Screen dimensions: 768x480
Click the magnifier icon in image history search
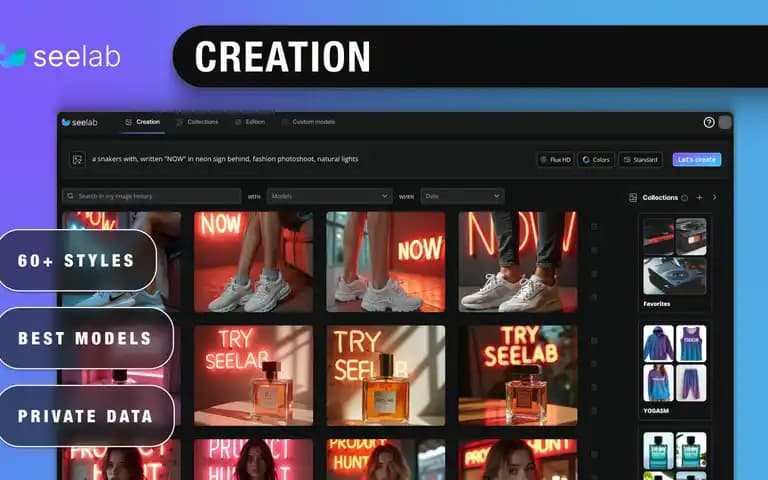tap(71, 196)
